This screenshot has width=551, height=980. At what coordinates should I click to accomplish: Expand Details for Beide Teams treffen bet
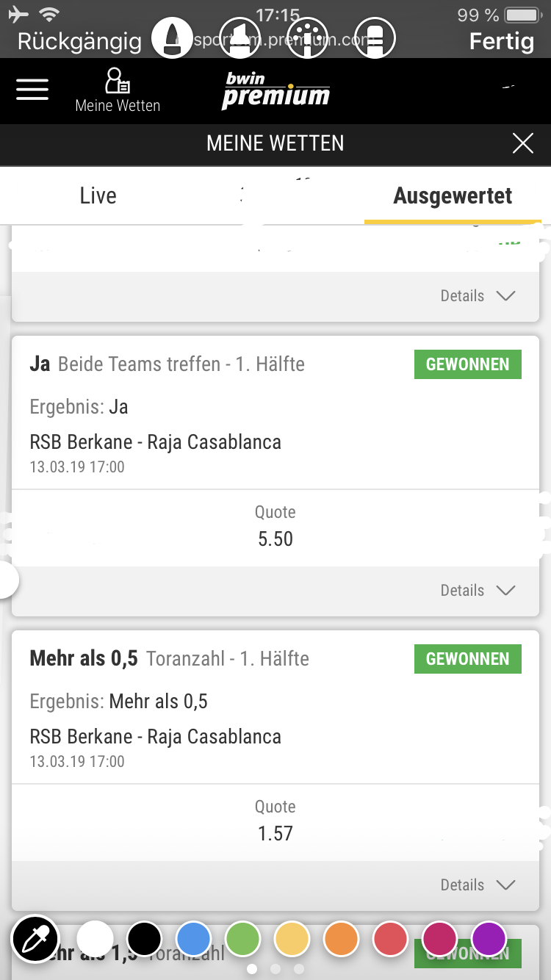pyautogui.click(x=478, y=590)
